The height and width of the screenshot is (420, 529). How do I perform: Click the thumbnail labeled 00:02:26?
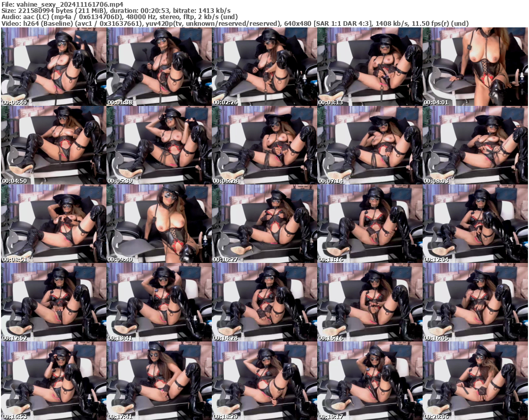(264, 67)
